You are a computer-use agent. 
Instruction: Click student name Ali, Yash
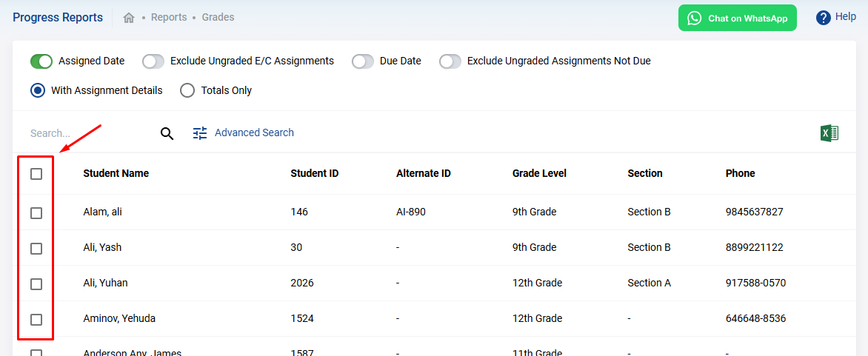point(102,247)
